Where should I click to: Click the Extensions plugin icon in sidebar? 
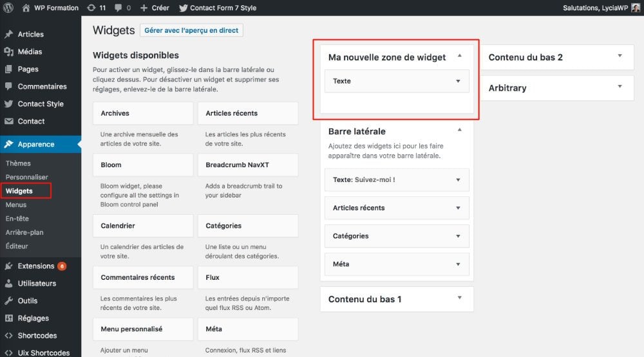(x=8, y=266)
